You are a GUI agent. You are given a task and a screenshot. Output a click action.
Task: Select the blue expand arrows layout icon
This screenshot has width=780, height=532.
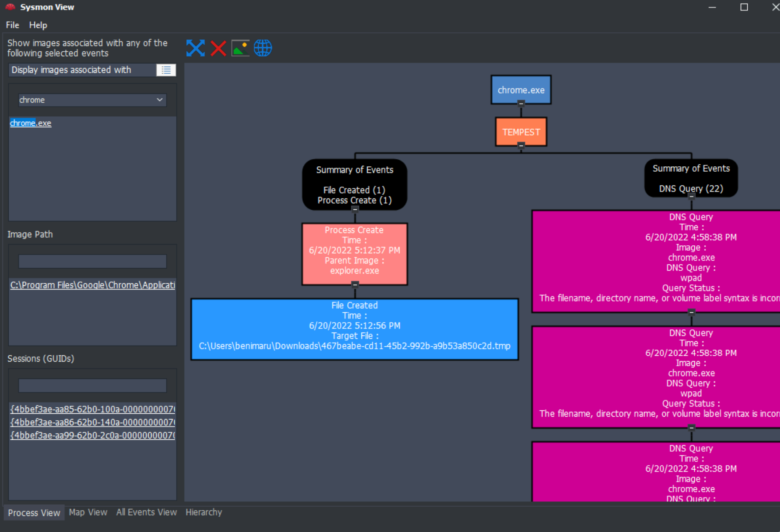click(x=195, y=48)
